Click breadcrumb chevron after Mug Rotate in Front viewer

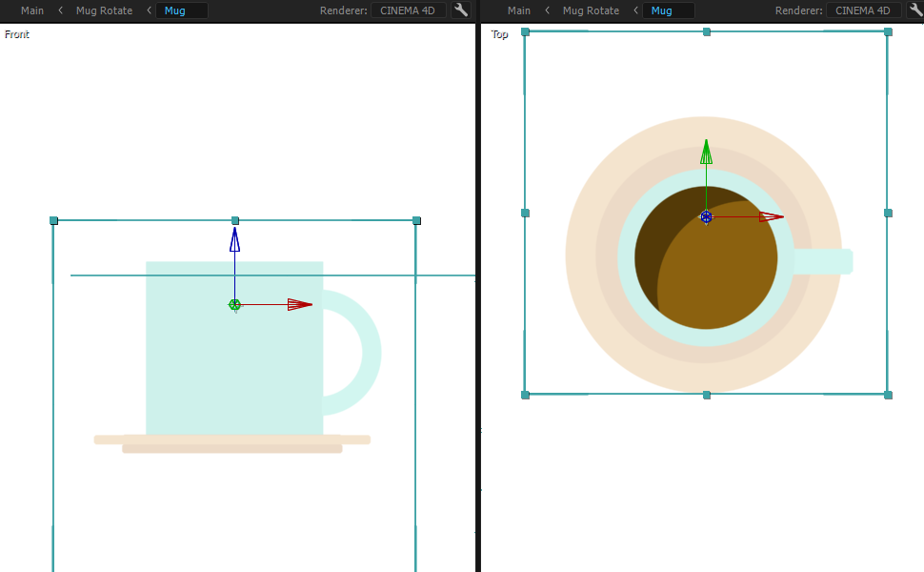(149, 10)
